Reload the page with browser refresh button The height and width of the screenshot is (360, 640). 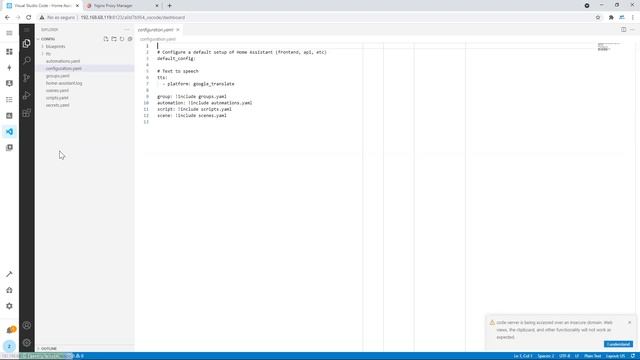(29, 18)
